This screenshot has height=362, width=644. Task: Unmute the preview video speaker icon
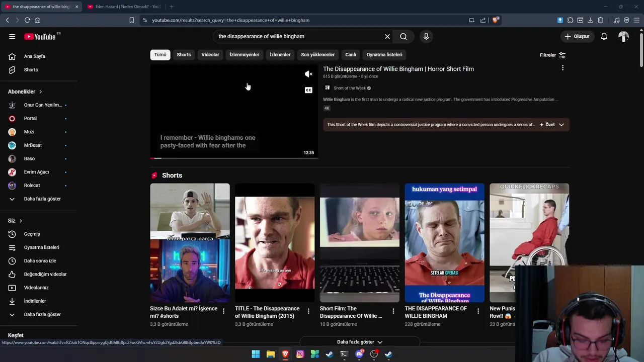coord(308,74)
